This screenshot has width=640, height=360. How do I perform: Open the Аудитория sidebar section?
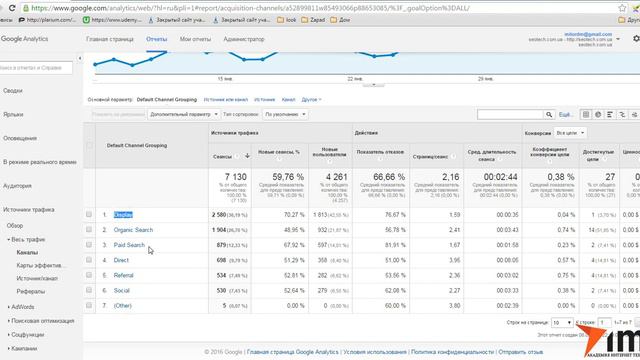click(x=17, y=186)
